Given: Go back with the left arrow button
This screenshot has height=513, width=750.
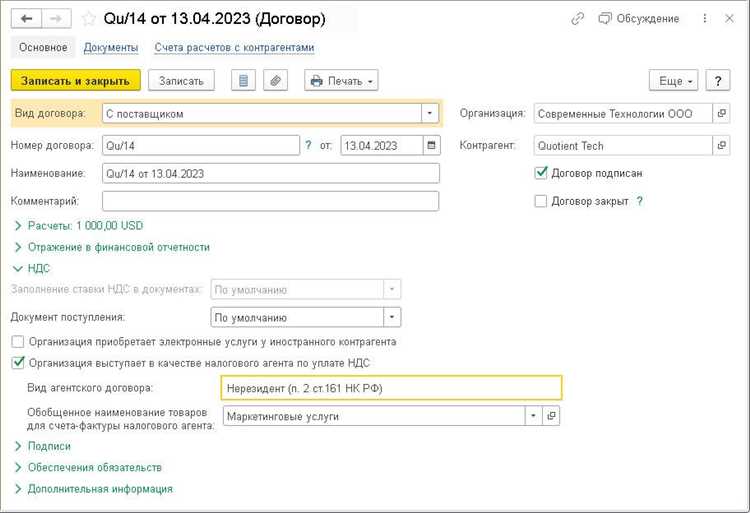Looking at the screenshot, I should coord(26,19).
